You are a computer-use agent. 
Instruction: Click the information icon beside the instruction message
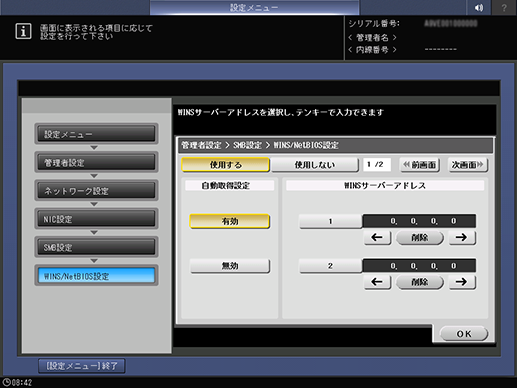[x=23, y=31]
